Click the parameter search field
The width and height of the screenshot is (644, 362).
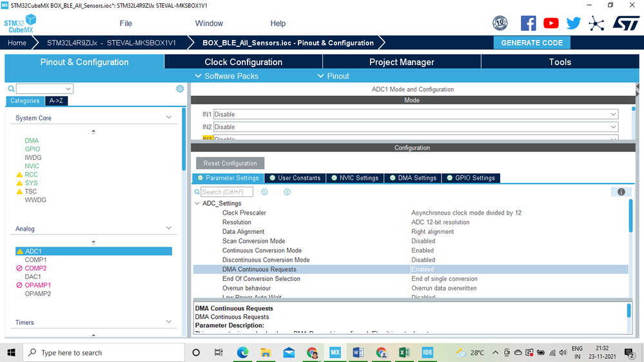point(227,192)
